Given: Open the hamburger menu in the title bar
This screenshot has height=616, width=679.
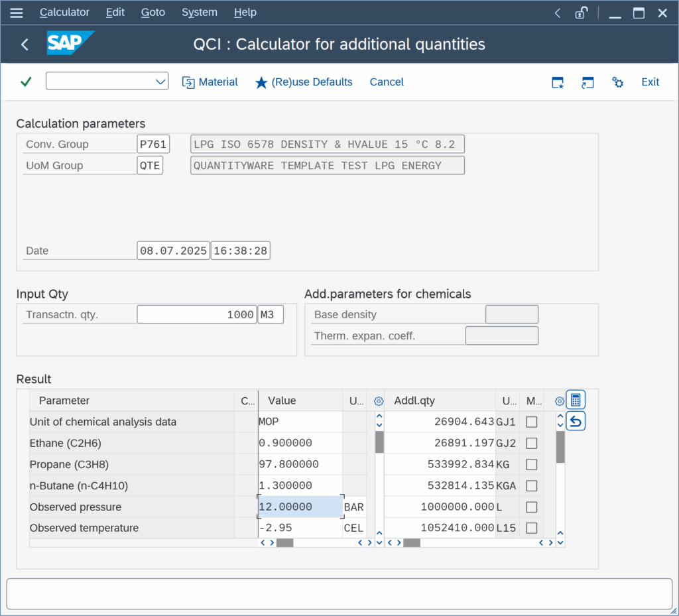Looking at the screenshot, I should [17, 13].
